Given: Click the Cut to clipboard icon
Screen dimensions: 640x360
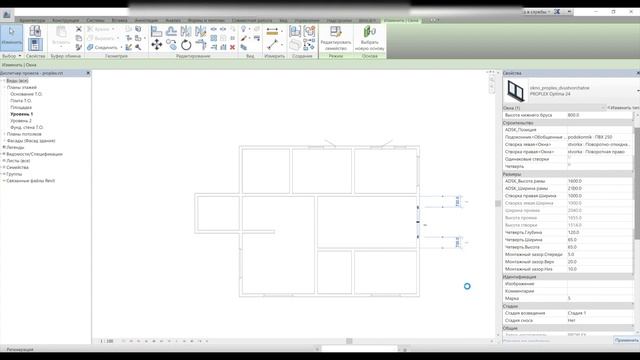Looking at the screenshot, I should point(79,29).
